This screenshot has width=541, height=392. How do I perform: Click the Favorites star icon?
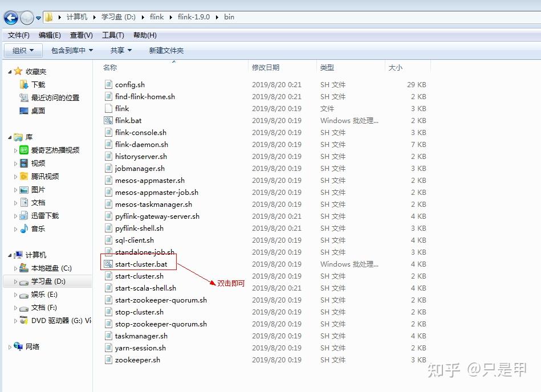point(18,71)
